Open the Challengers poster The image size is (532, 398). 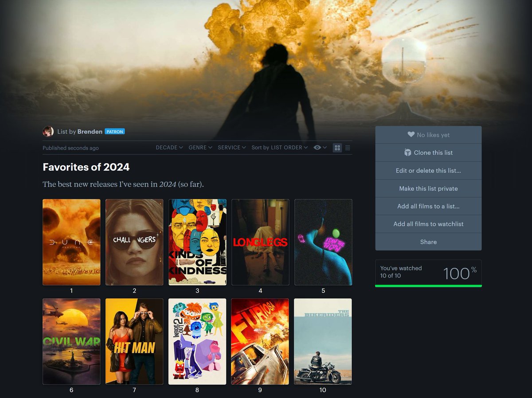(x=134, y=242)
